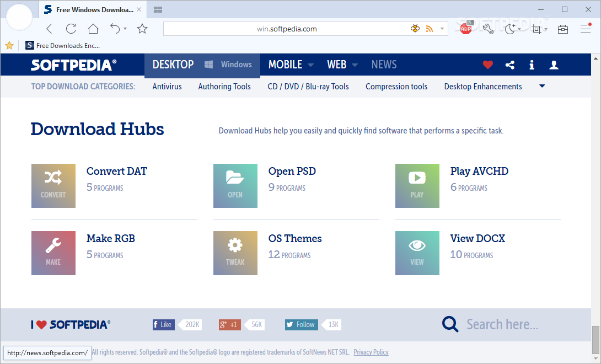Click the OPEN hub tile icon

click(235, 186)
